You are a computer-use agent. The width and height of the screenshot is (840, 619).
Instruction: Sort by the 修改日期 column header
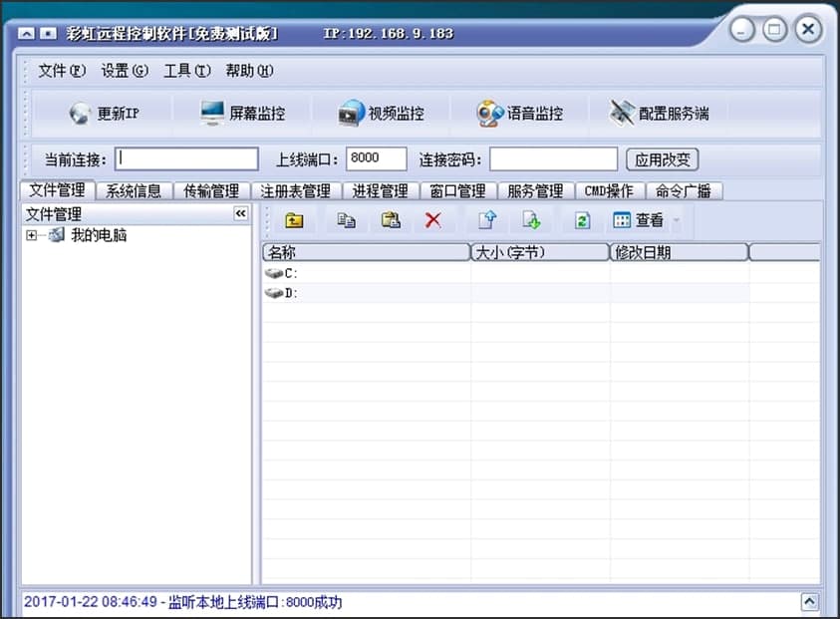[x=680, y=252]
